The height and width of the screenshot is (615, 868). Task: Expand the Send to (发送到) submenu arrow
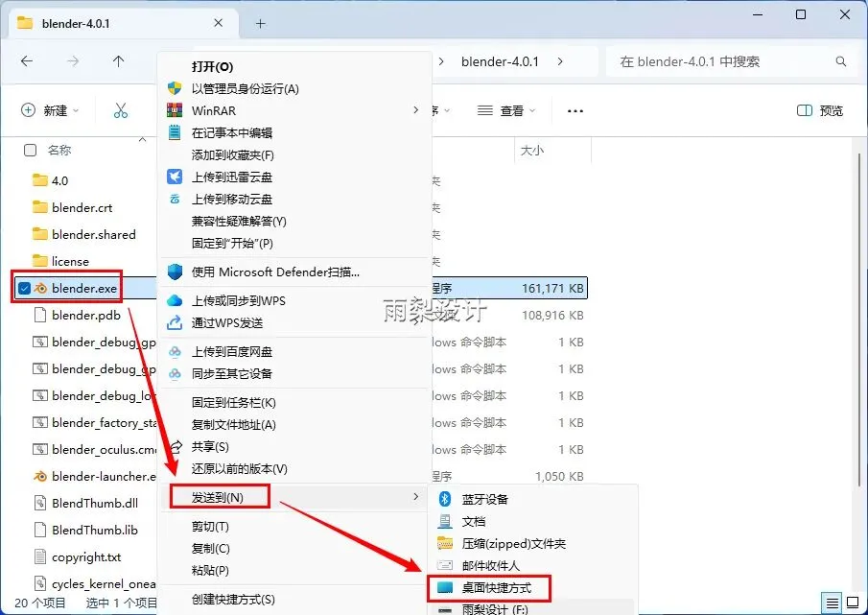(x=415, y=497)
